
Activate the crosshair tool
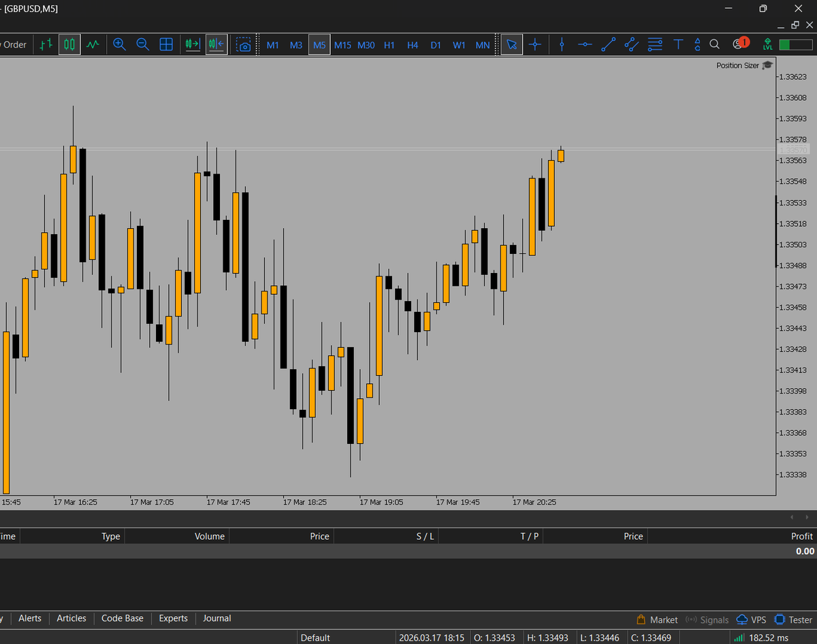click(535, 45)
